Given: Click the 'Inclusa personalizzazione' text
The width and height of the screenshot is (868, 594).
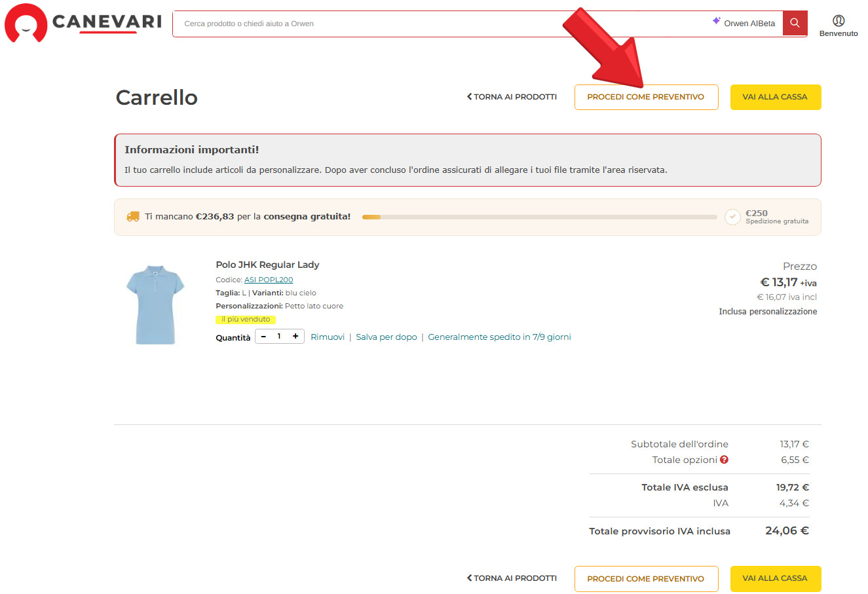Looking at the screenshot, I should pos(768,312).
